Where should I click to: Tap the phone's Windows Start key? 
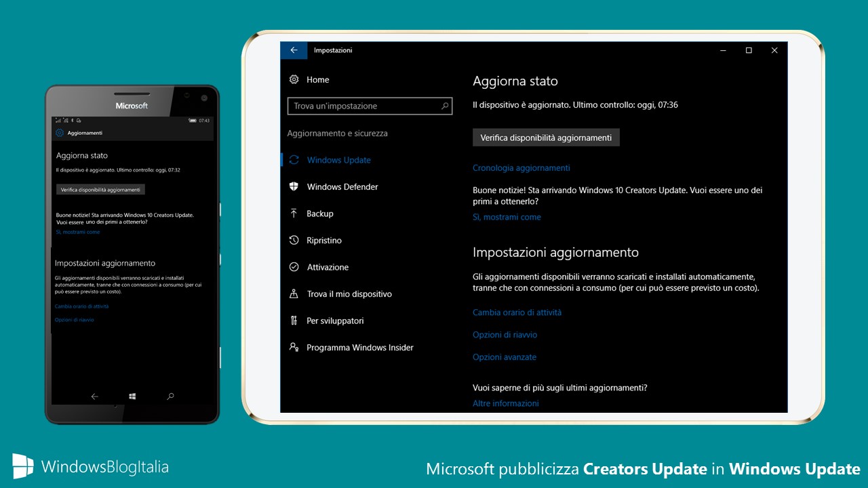132,396
